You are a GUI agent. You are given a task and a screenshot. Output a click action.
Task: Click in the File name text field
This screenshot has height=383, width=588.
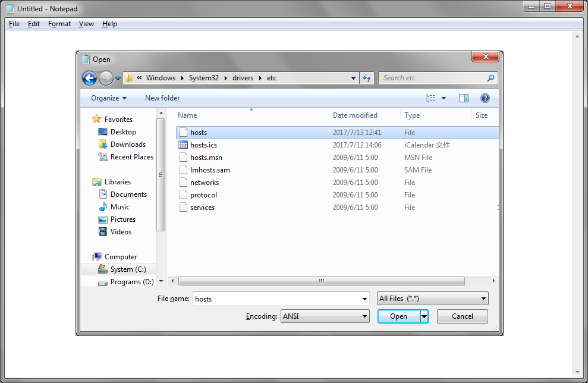click(x=276, y=299)
